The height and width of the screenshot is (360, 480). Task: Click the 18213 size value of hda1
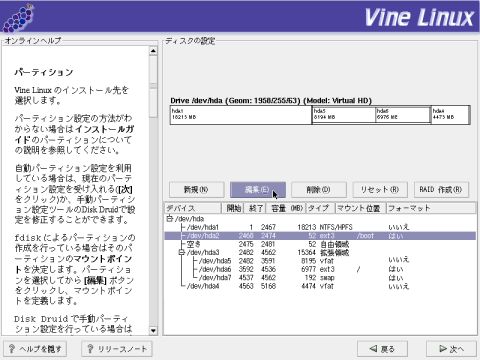click(307, 227)
